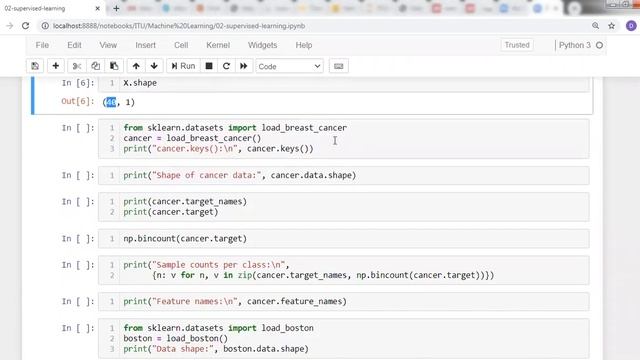
Task: Open the Cell menu
Action: 181,45
